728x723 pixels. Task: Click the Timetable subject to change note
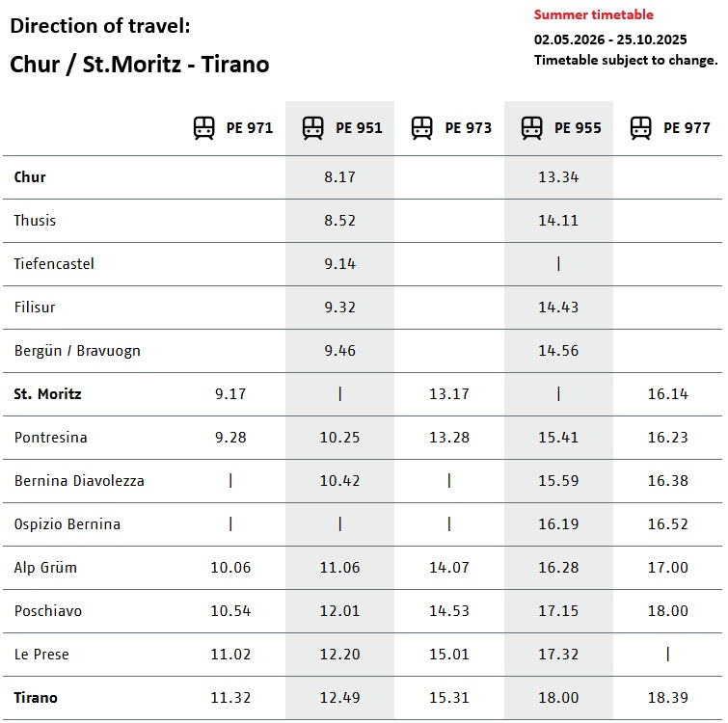[626, 60]
